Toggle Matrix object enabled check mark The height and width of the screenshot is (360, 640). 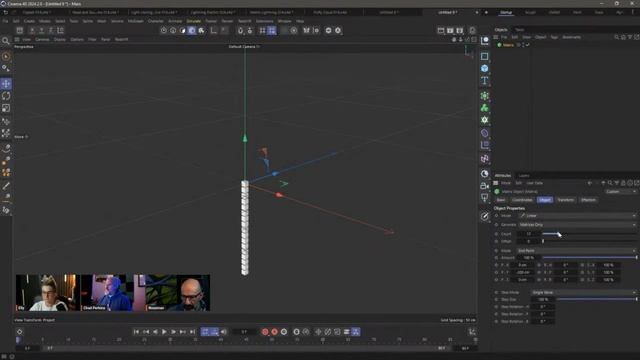(528, 45)
